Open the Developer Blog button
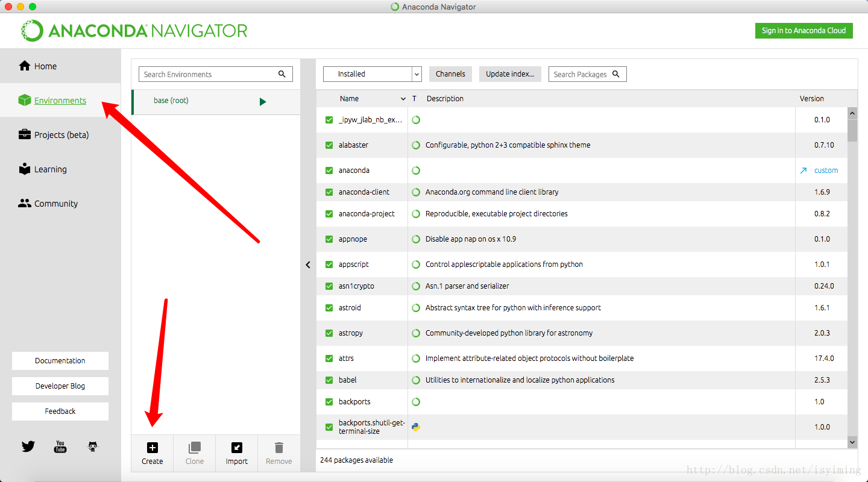868x482 pixels. pos(60,386)
